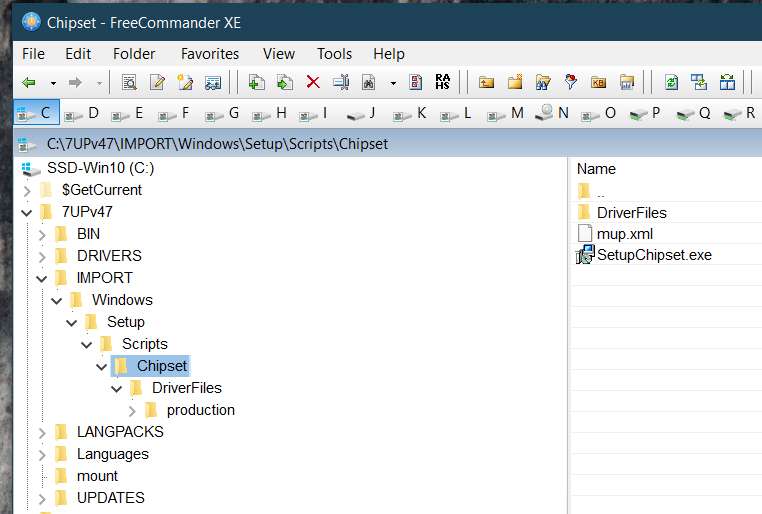Click the folder statistics chart icon
Screen dimensions: 762x514
pyautogui.click(x=627, y=82)
